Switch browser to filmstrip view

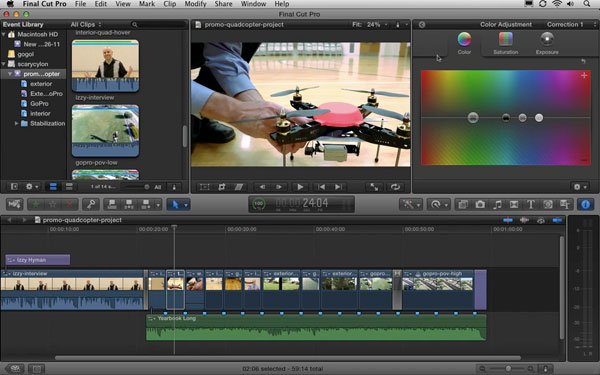point(53,187)
